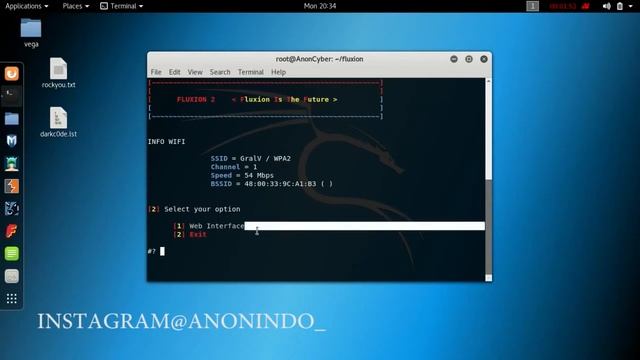This screenshot has height=360, width=640.
Task: Open the Files folder icon in the dock
Action: click(x=11, y=119)
